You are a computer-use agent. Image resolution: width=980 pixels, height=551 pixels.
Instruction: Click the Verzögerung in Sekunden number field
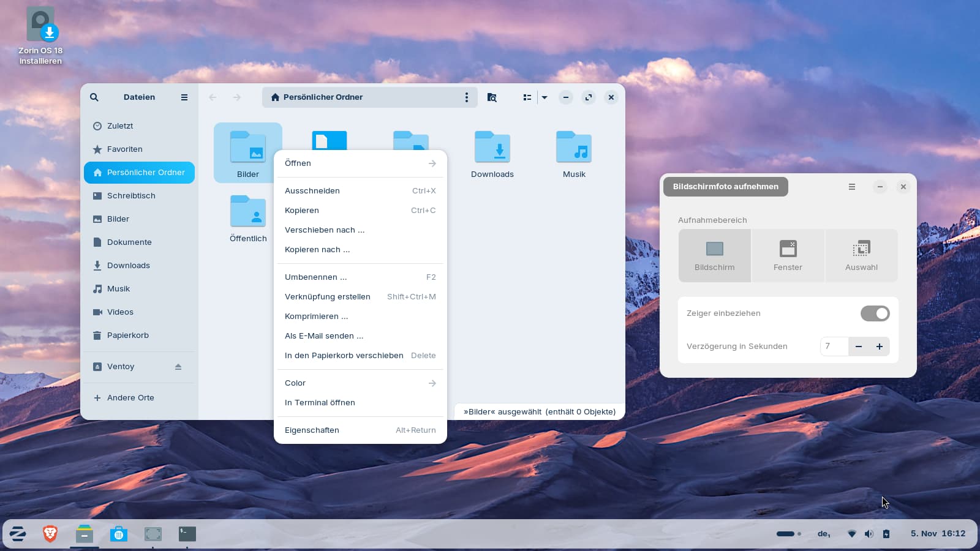834,347
